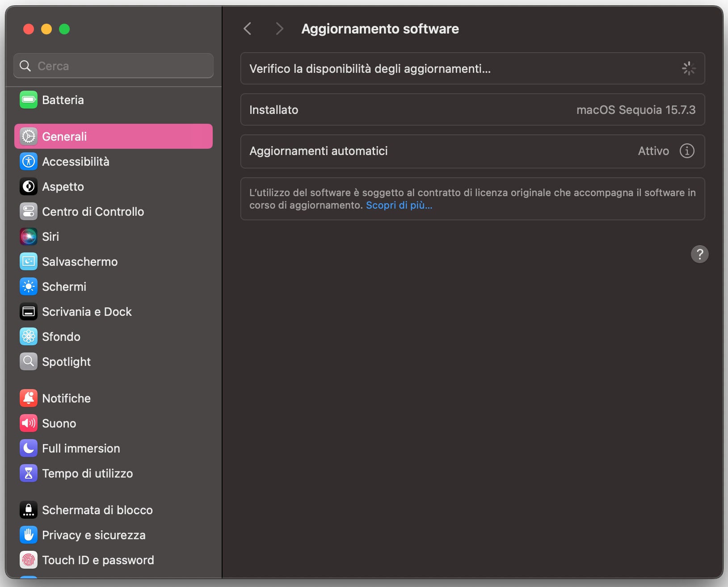Open the Aggiornamenti automatici info toggle panel
The image size is (728, 587).
pyautogui.click(x=687, y=151)
